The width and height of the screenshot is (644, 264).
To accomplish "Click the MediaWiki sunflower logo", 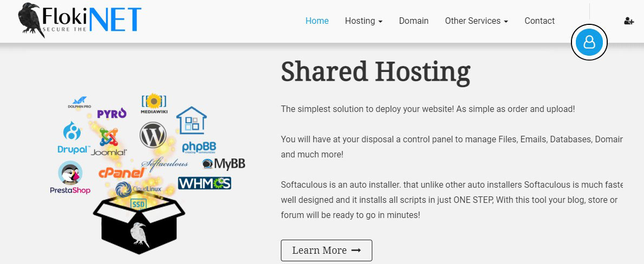I will click(154, 103).
